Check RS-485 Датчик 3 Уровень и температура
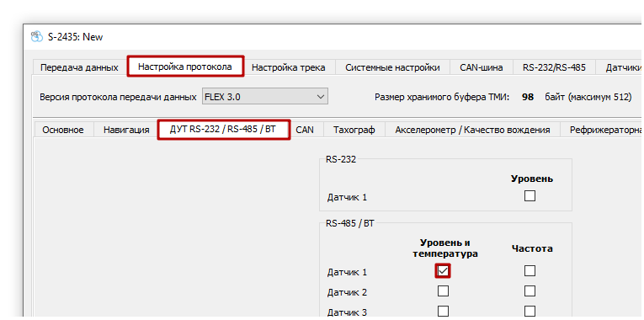This screenshot has height=320, width=644. (443, 311)
